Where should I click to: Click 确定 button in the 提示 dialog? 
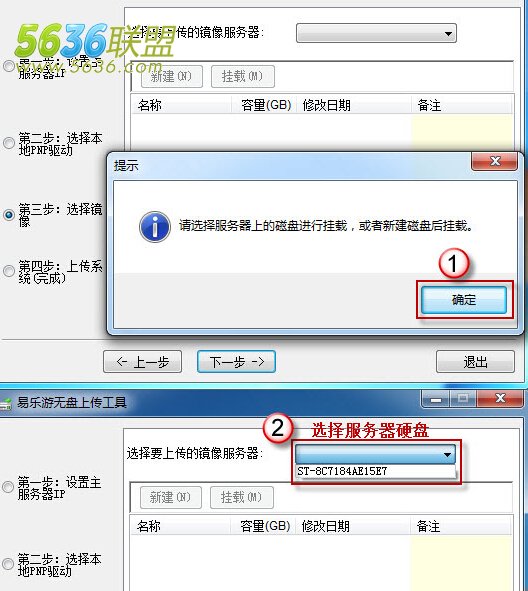click(464, 300)
